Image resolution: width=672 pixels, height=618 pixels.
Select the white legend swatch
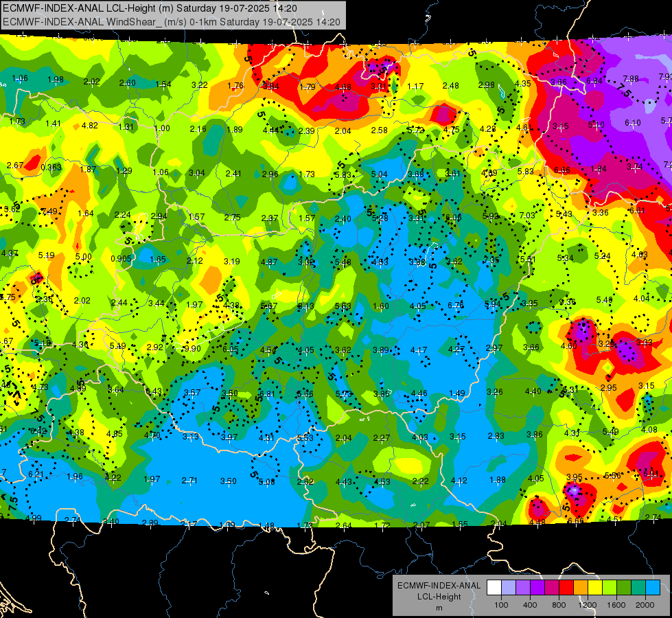(494, 588)
